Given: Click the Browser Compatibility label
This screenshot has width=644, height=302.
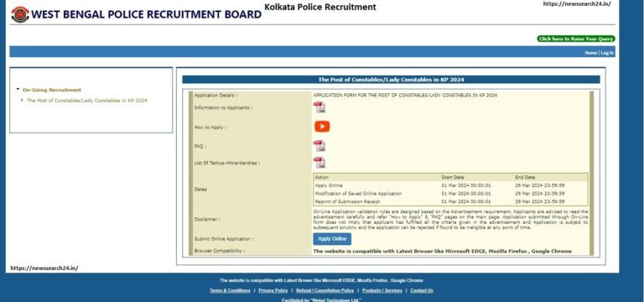Looking at the screenshot, I should pos(220,251).
